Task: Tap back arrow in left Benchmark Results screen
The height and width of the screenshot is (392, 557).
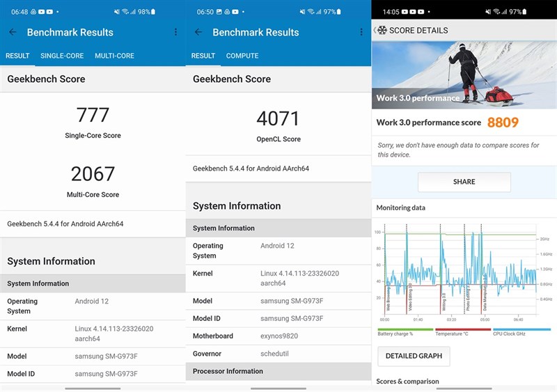Action: pyautogui.click(x=13, y=32)
